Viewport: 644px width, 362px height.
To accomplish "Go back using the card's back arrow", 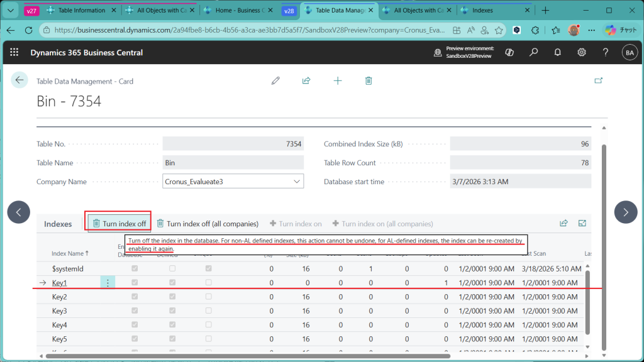I will [x=19, y=80].
